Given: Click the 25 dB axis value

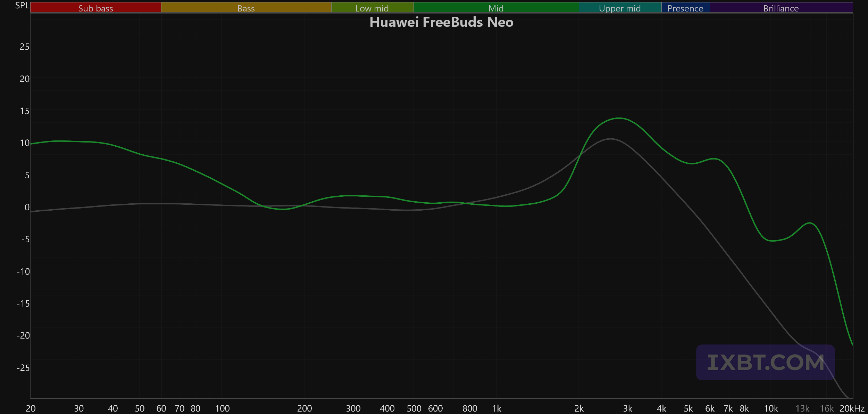Looking at the screenshot, I should 25,47.
